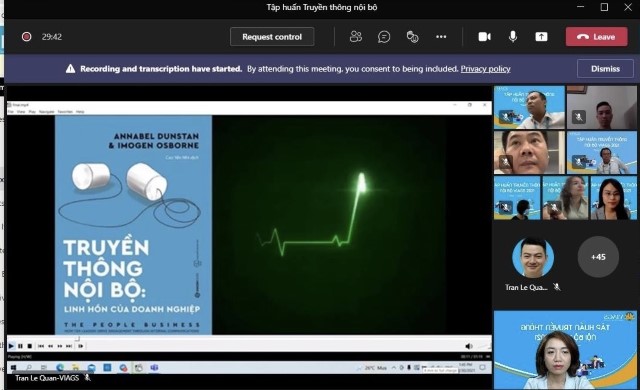The height and width of the screenshot is (390, 640).
Task: Toggle the camera on or off
Action: pos(484,37)
